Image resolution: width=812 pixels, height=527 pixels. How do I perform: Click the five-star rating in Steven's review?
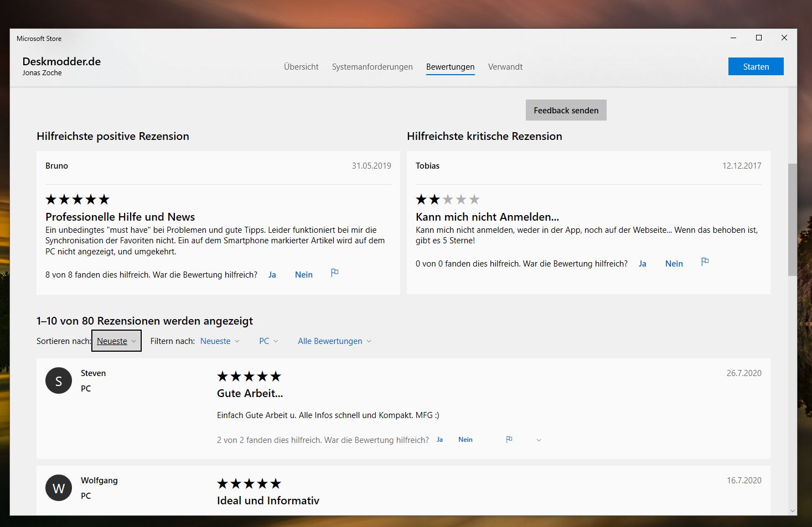tap(249, 376)
